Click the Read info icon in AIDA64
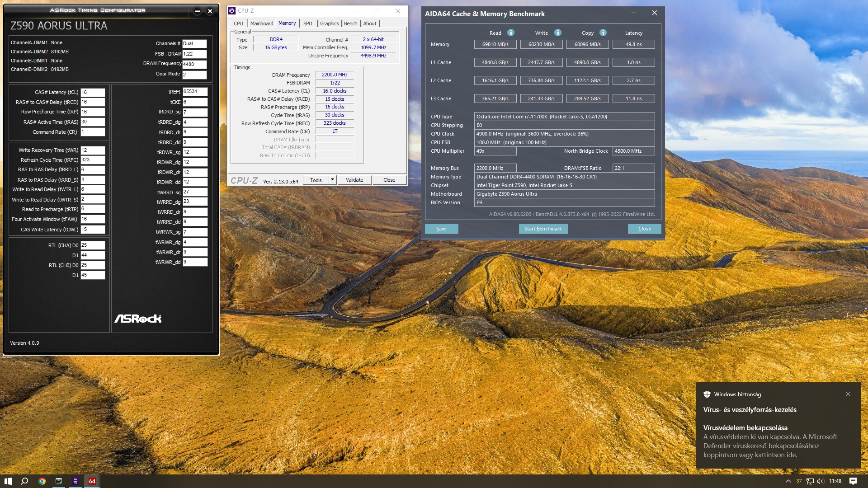The height and width of the screenshot is (488, 868). pos(511,33)
